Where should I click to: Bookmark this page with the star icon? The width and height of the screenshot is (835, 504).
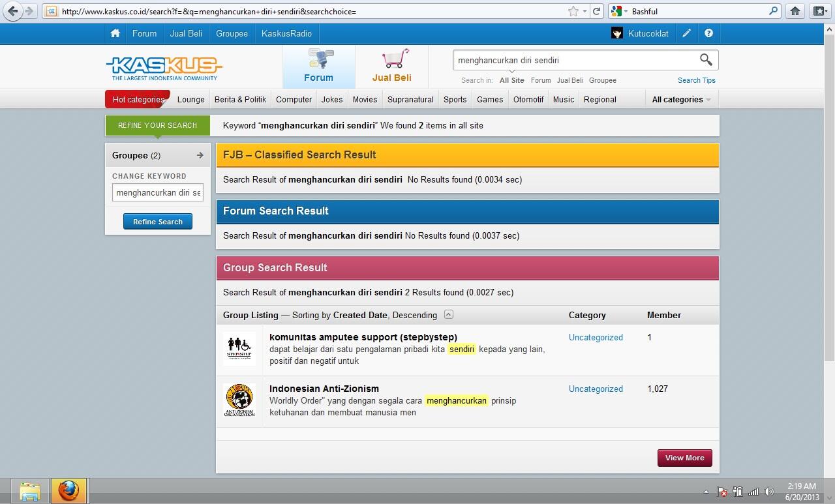coord(573,11)
